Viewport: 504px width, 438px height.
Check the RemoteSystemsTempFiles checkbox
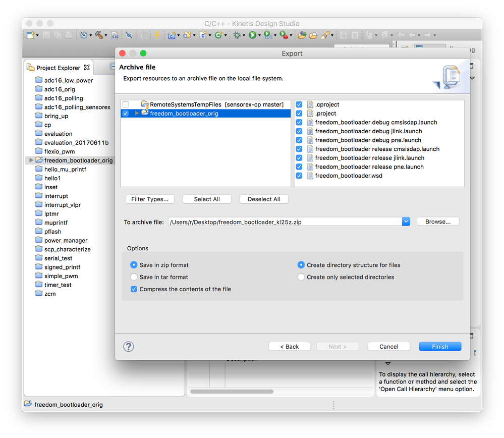[126, 104]
